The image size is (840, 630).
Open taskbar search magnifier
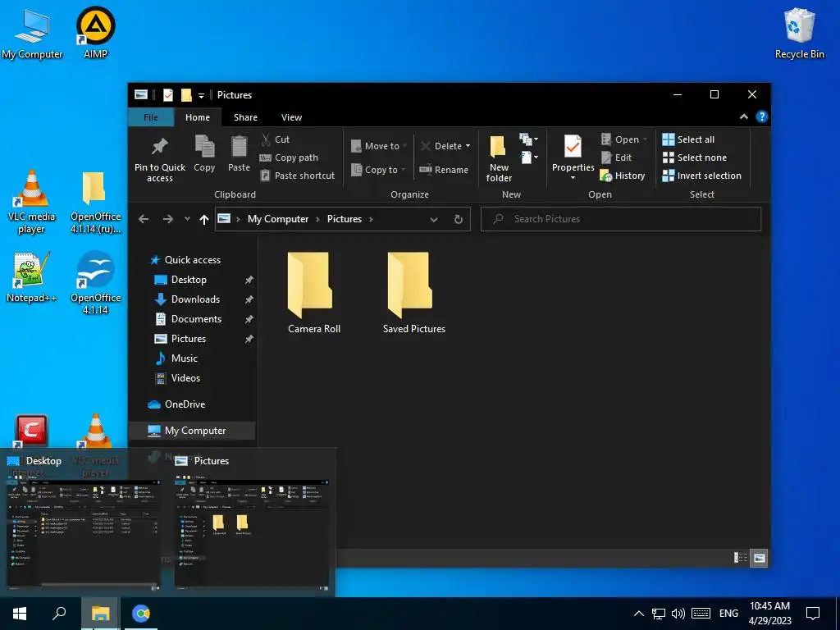coord(59,614)
